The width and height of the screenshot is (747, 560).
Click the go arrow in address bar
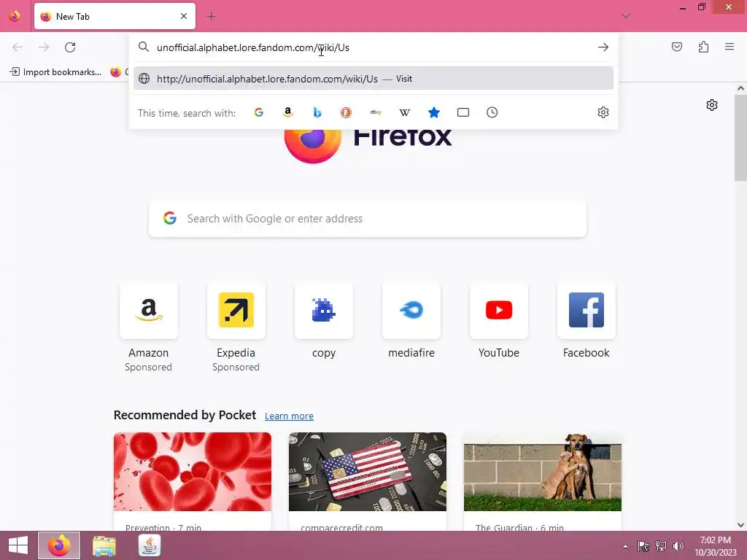click(603, 47)
